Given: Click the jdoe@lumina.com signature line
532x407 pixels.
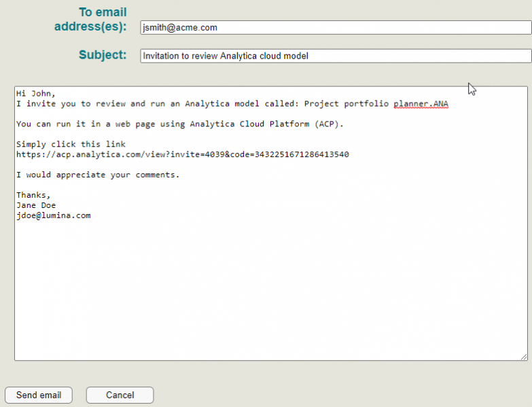Looking at the screenshot, I should coord(54,215).
